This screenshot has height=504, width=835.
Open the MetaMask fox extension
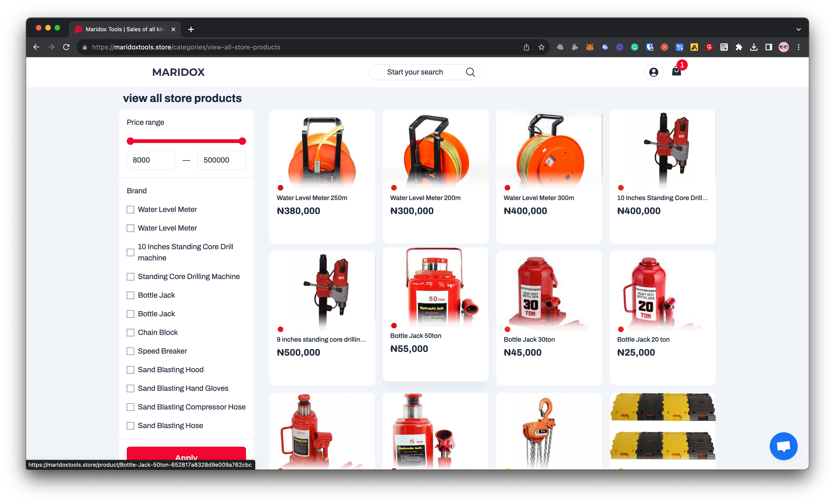[x=590, y=47]
